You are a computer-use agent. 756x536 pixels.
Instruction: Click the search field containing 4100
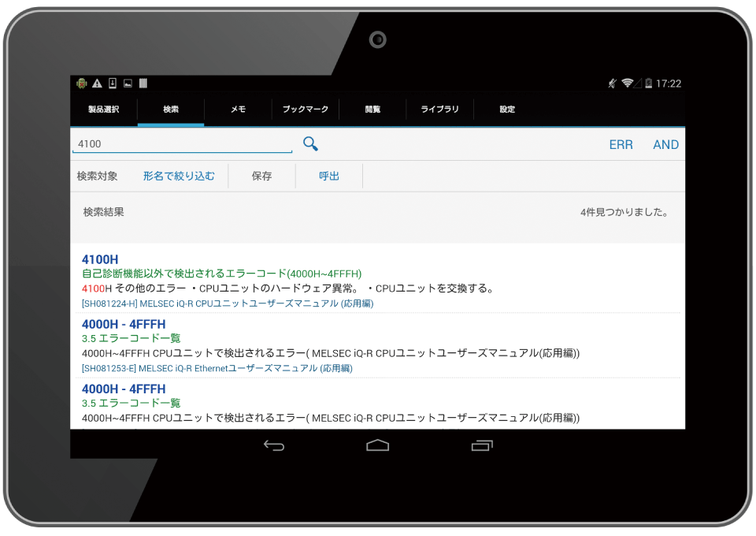pos(182,144)
